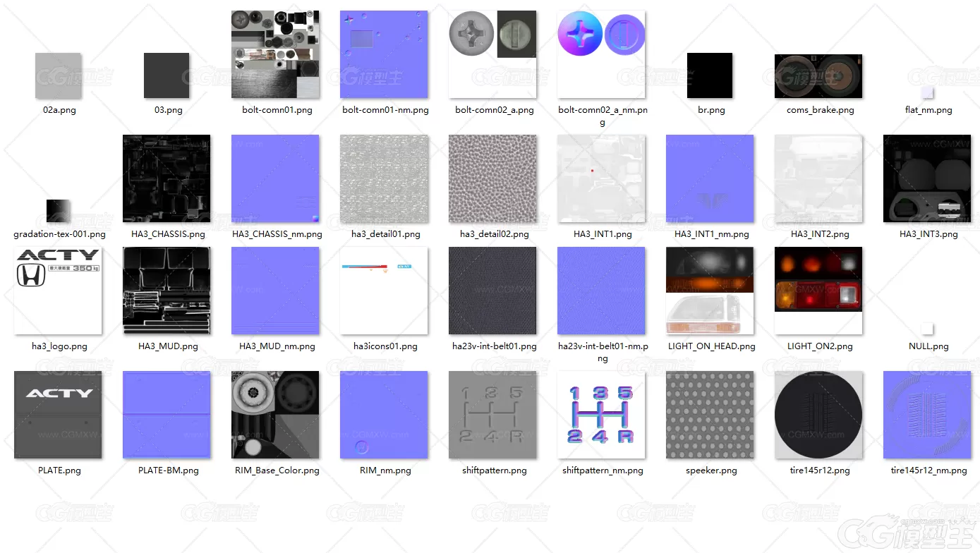Image resolution: width=980 pixels, height=553 pixels.
Task: Select gradation-tex-001.png gradient thumbnail
Action: click(x=58, y=211)
